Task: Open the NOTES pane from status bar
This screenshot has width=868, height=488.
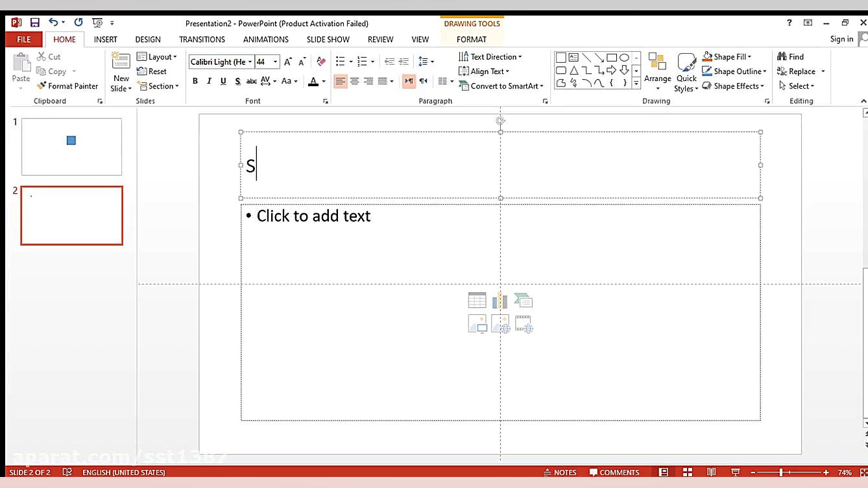Action: pos(560,472)
